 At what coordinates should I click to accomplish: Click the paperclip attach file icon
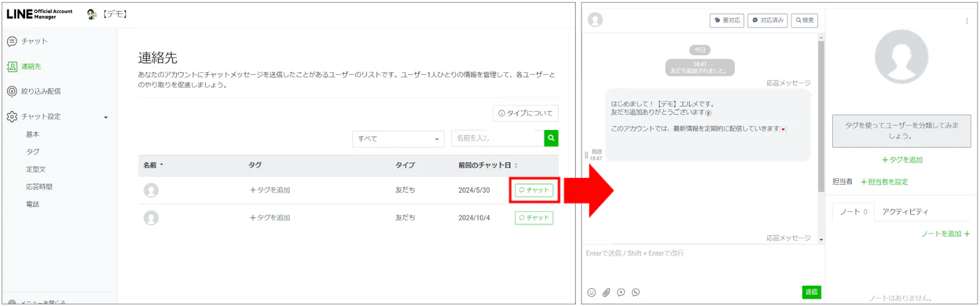coord(606,293)
